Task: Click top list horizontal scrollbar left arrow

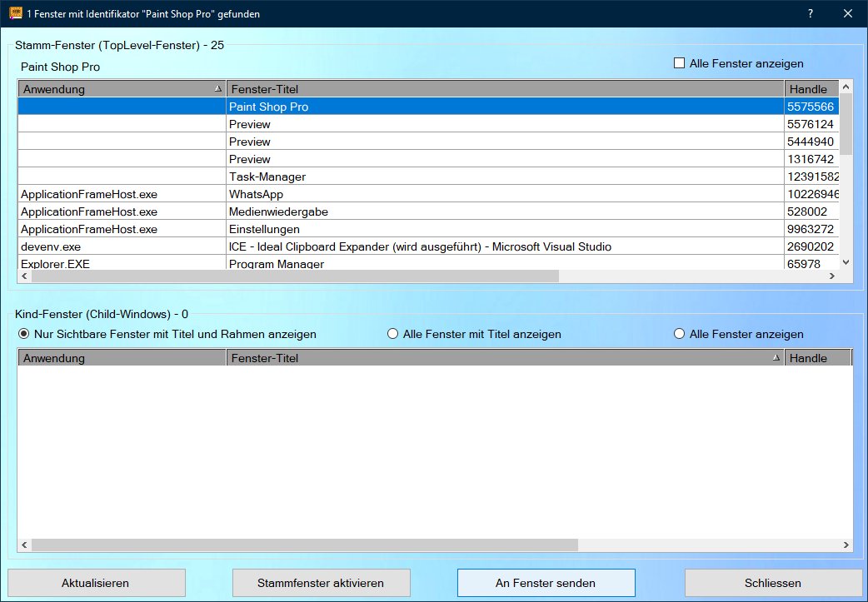Action: (x=24, y=276)
